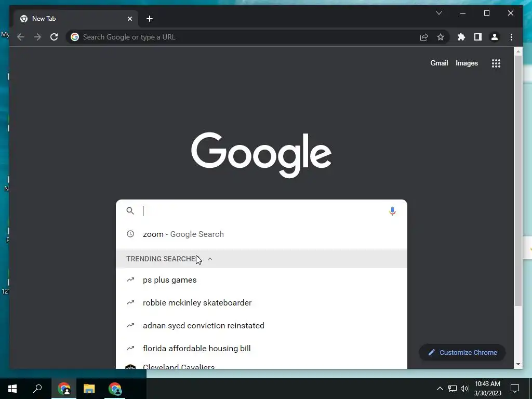Open File Explorer from the taskbar
Image resolution: width=532 pixels, height=399 pixels.
pyautogui.click(x=89, y=389)
